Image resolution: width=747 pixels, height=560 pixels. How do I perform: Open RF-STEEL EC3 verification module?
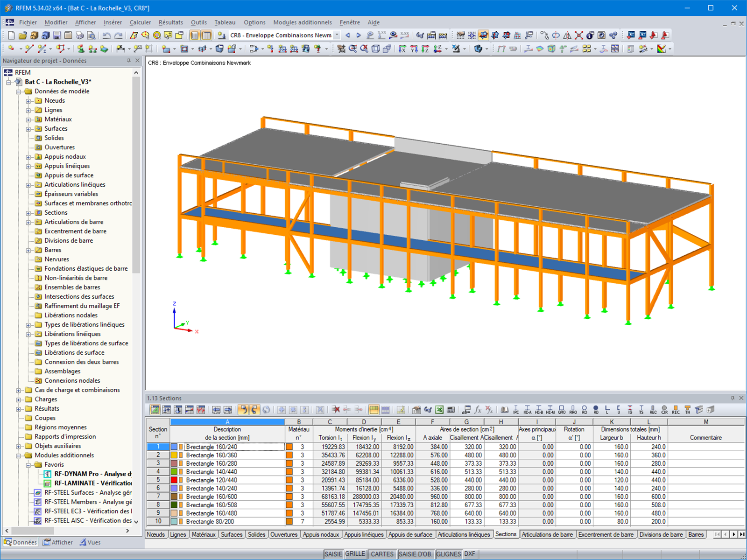click(79, 511)
